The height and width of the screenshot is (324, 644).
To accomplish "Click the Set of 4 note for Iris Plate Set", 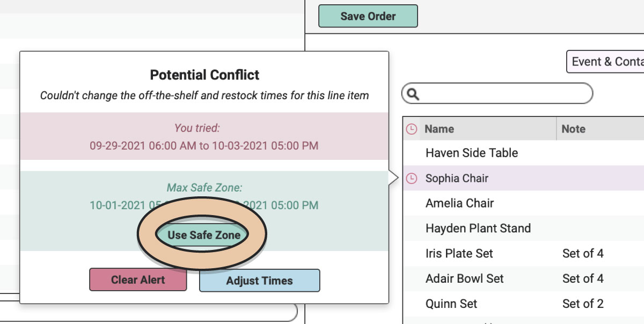I will click(x=583, y=253).
